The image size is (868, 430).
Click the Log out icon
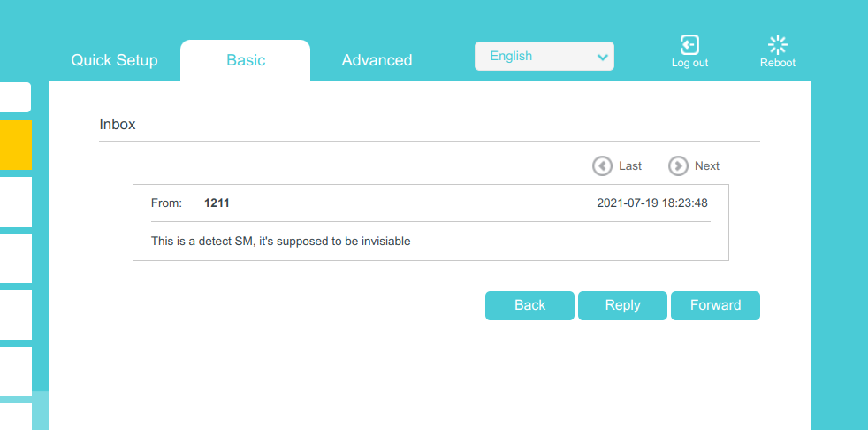(x=689, y=45)
